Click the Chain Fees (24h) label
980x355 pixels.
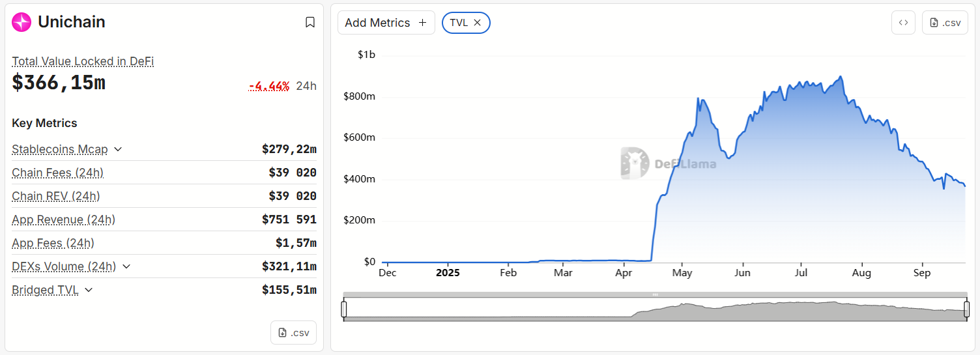coord(57,173)
